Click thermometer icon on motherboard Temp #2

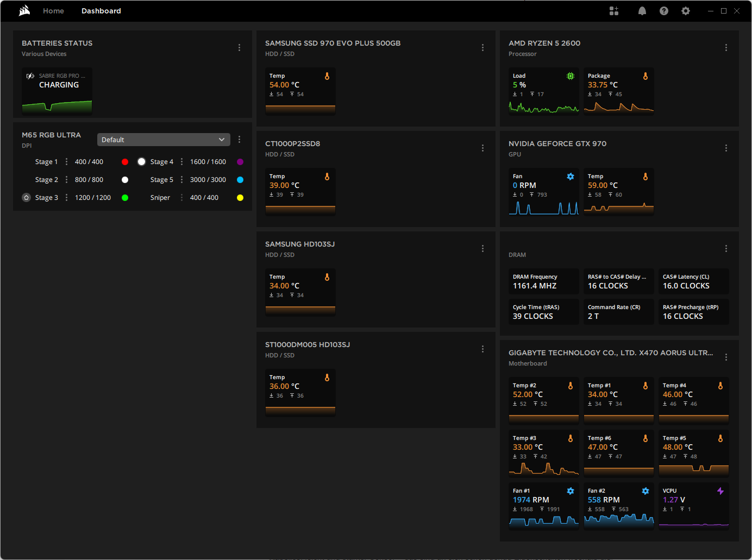coord(571,386)
